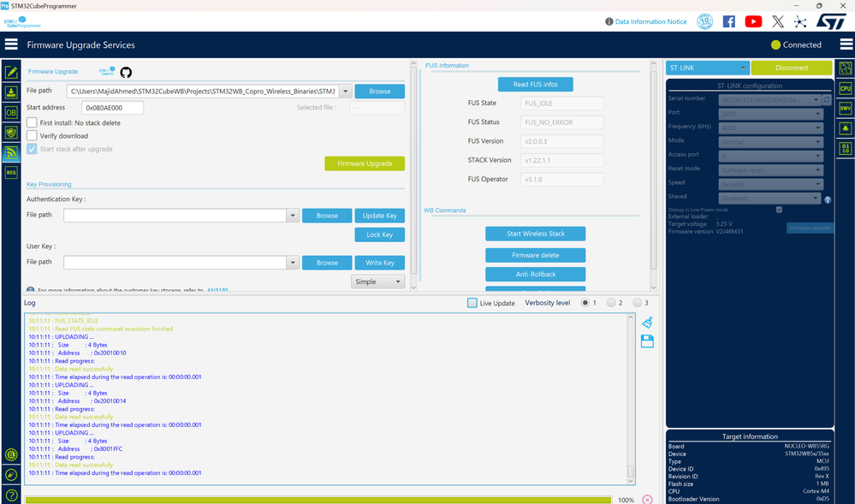Image resolution: width=855 pixels, height=504 pixels.
Task: Open the 0110 binary icon in right sidebar
Action: pos(846,148)
